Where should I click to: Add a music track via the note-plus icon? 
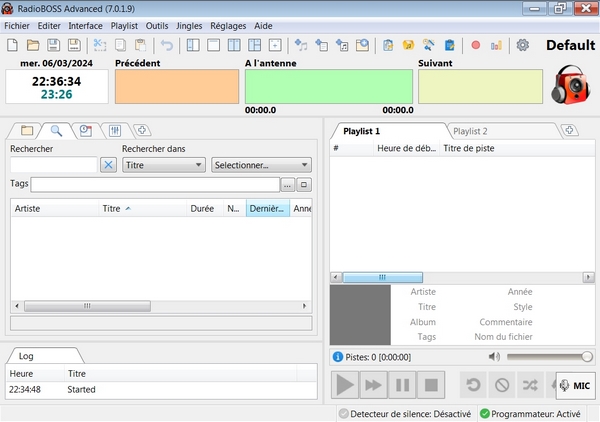coord(301,45)
